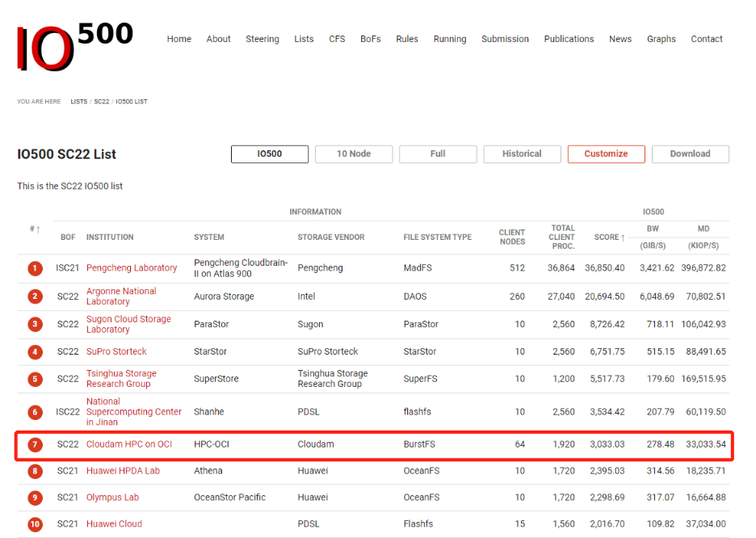Switch to the Full list

(438, 154)
